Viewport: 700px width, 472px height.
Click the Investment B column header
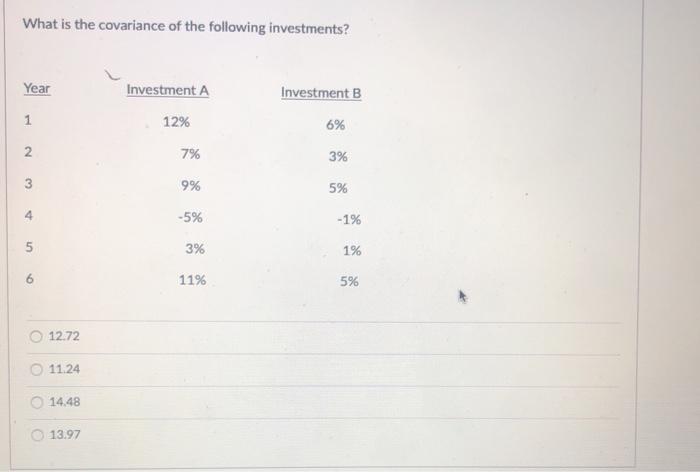(x=321, y=93)
